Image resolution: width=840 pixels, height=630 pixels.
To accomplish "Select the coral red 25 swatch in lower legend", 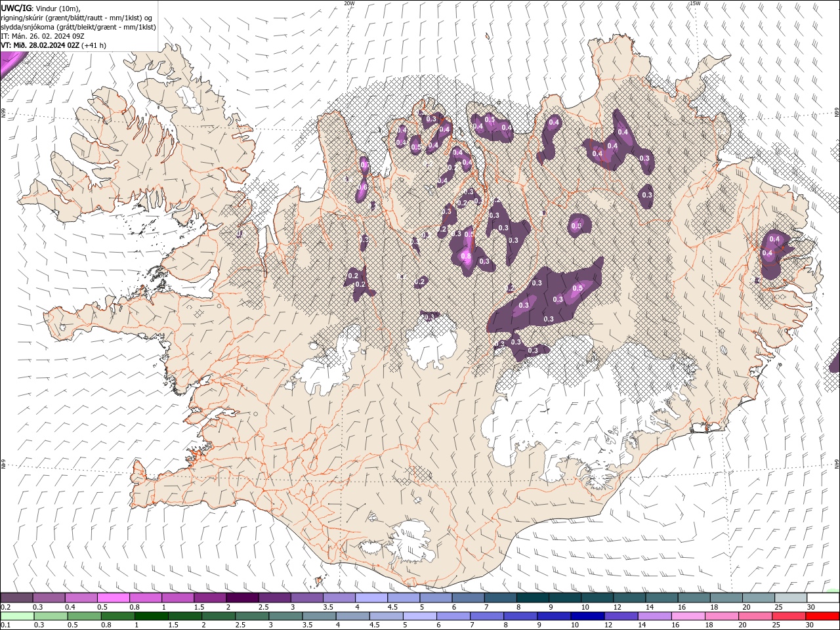I will click(789, 616).
